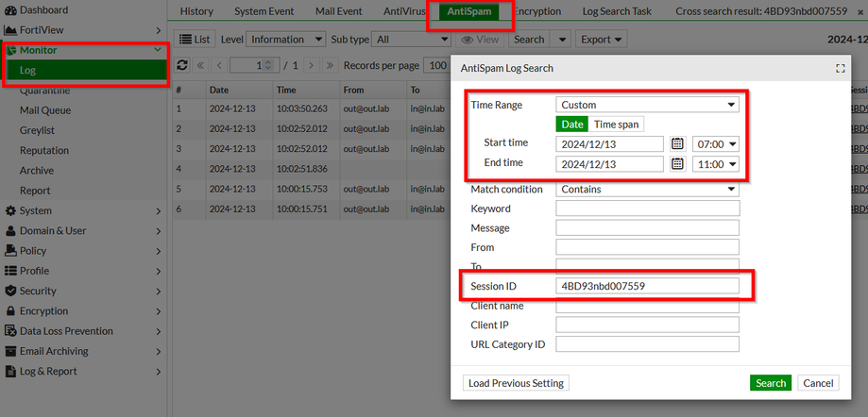
Task: Click the Encryption padlock icon
Action: [x=10, y=310]
